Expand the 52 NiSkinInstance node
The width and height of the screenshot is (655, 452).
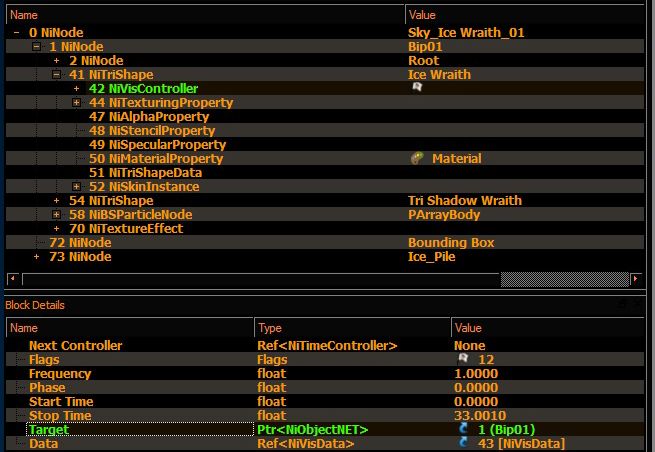point(76,186)
